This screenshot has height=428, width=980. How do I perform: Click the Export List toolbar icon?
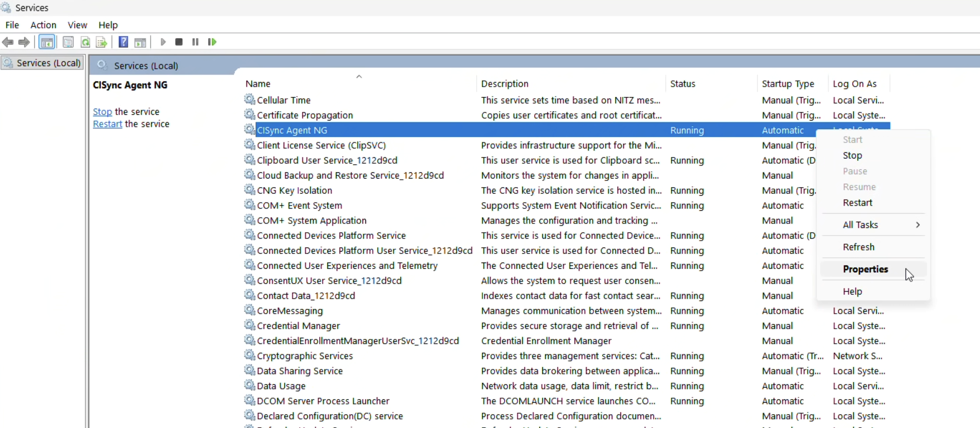tap(101, 42)
